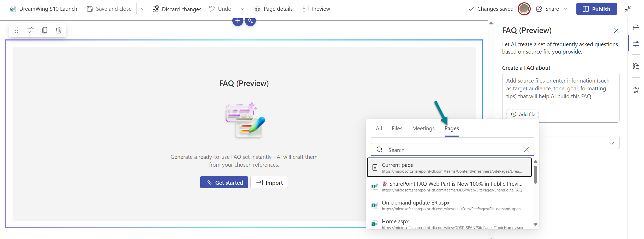Duplicate the web part with copy icon

tap(45, 30)
